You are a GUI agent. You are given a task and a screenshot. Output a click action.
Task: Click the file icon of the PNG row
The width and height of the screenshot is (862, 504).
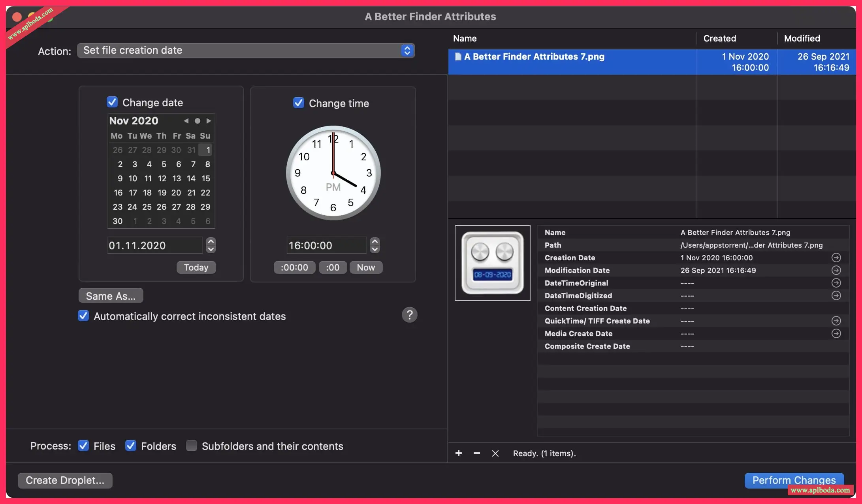tap(458, 56)
